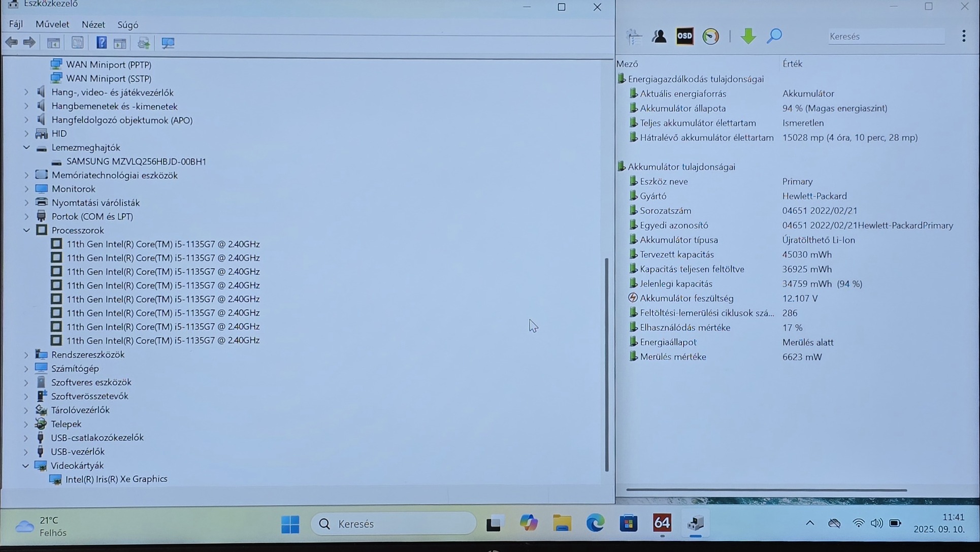Expand the Monitorok category
980x552 pixels.
pos(26,189)
